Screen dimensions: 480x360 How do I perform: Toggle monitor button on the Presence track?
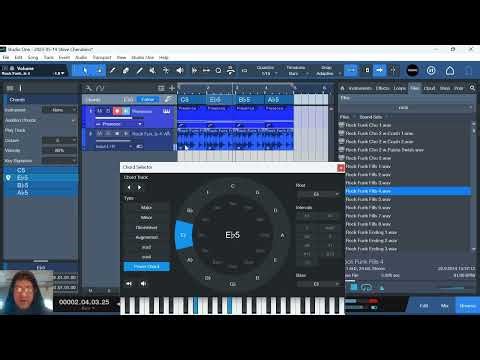coord(126,111)
